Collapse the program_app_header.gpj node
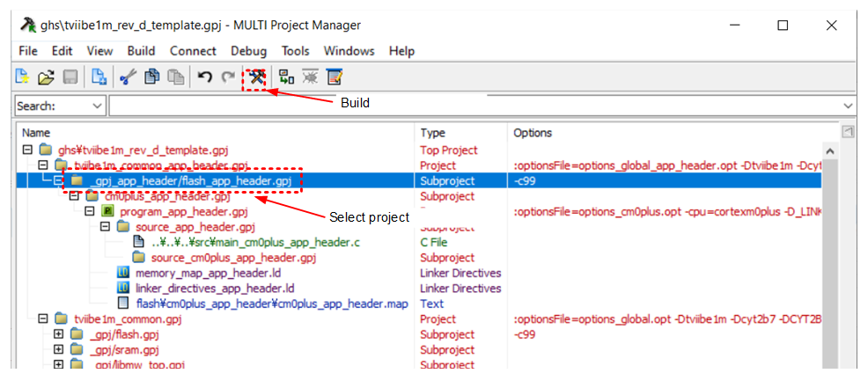868x388 pixels. [x=90, y=211]
